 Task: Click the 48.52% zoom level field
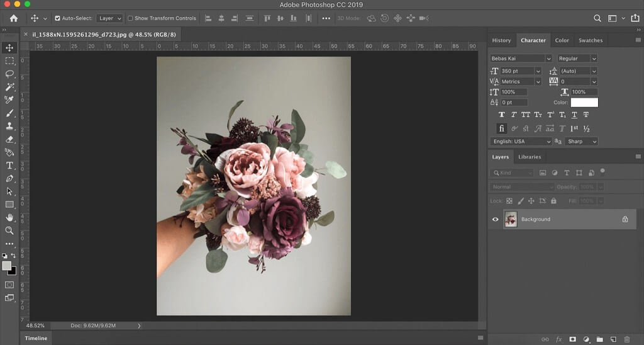pos(35,325)
